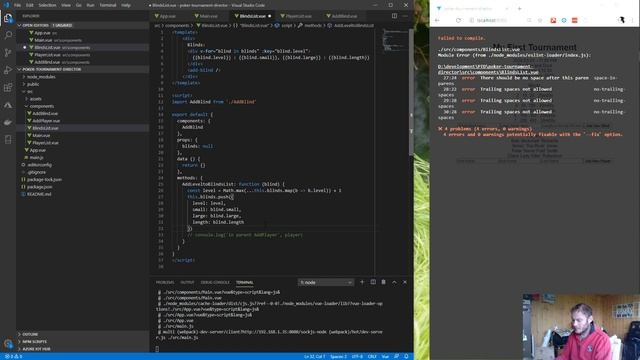Open the Azure view in activity bar
Viewport: 640px width, 360px height.
[8, 105]
